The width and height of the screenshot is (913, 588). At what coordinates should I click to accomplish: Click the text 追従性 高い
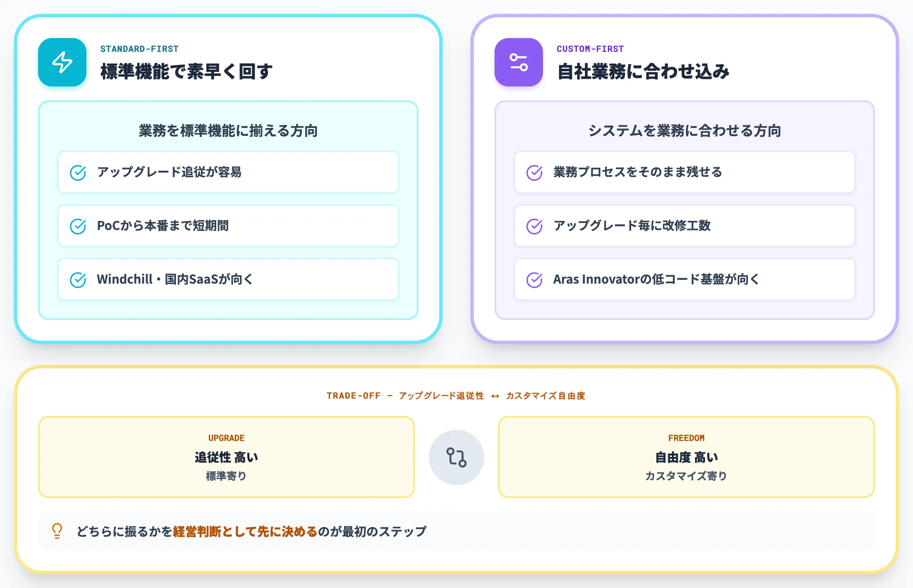coord(227,457)
